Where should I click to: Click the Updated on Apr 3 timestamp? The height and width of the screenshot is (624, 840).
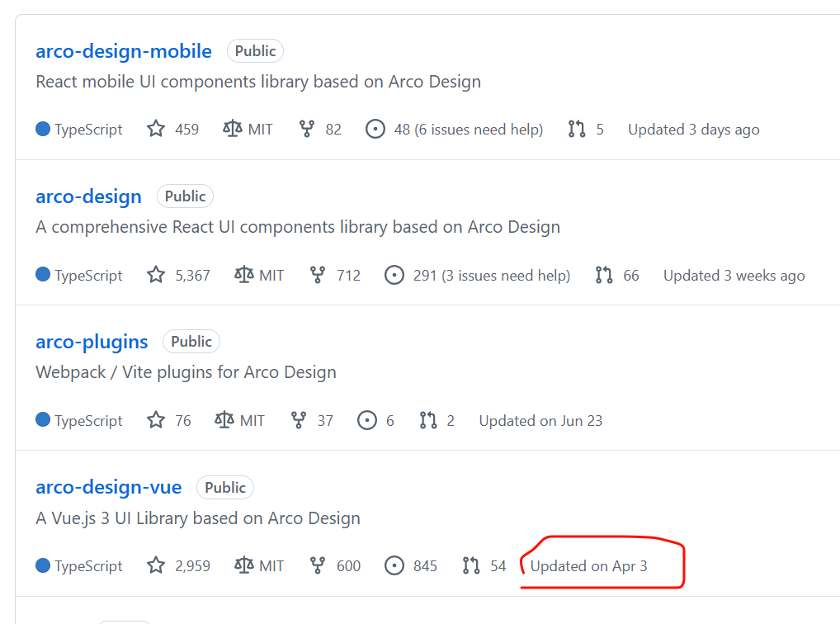588,566
